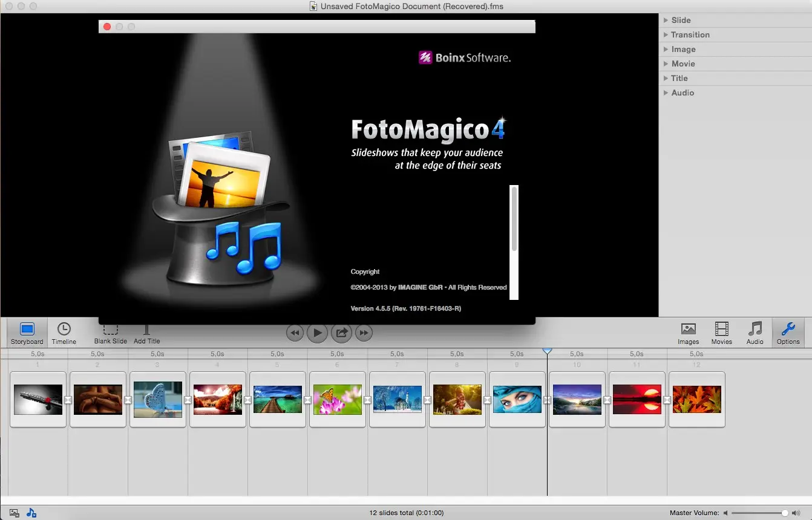
Task: Click the low-volume speaker icon
Action: tap(726, 513)
